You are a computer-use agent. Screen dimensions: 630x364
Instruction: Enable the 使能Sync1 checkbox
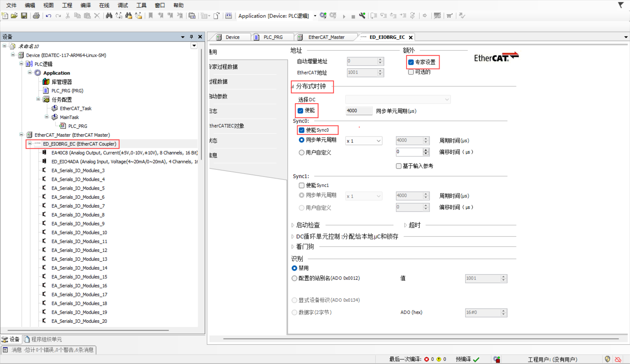pos(302,185)
